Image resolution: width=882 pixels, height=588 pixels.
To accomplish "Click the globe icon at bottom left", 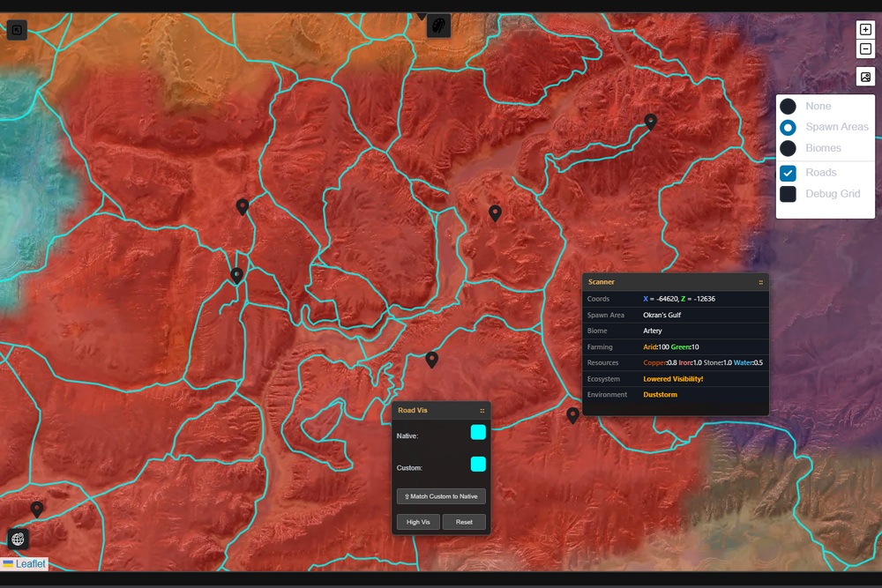I will tap(18, 539).
